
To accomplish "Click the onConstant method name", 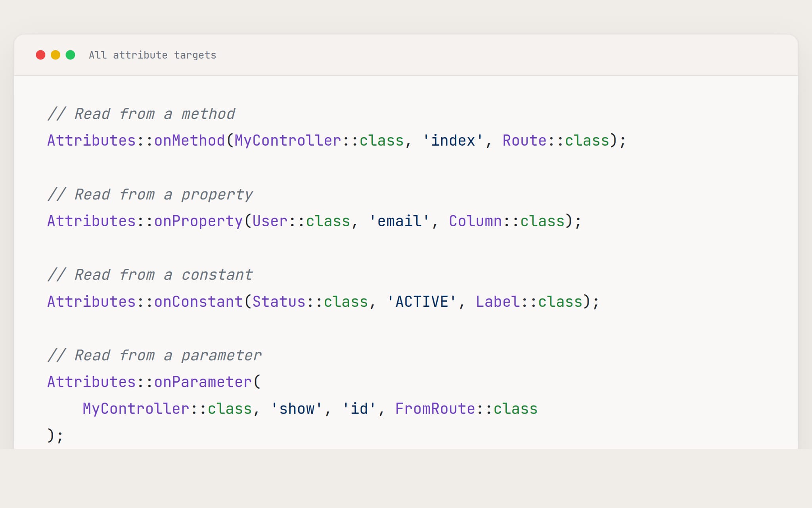I will click(x=198, y=302).
